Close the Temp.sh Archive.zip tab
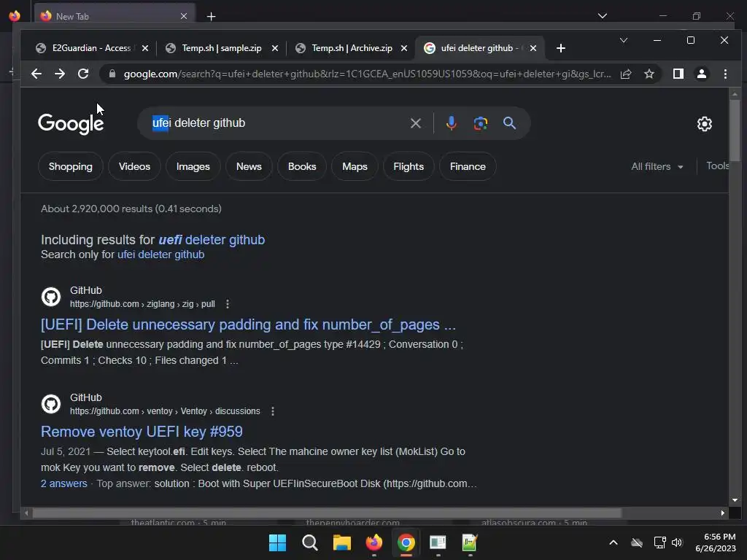The width and height of the screenshot is (747, 560). 404,48
